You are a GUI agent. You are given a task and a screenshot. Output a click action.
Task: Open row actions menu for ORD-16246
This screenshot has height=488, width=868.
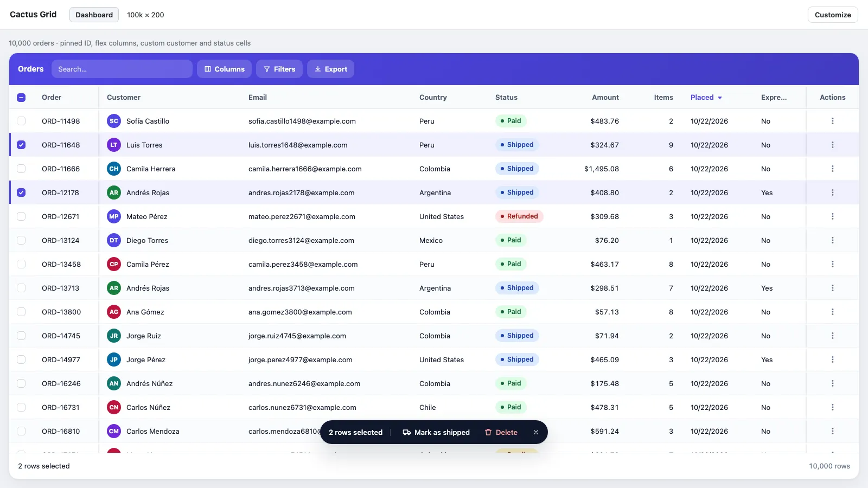[833, 383]
